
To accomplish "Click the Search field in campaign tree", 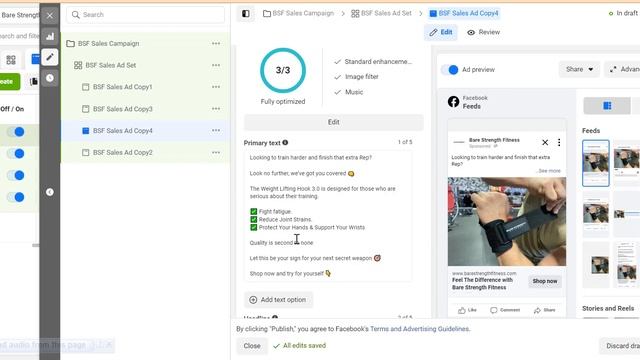I will [145, 15].
